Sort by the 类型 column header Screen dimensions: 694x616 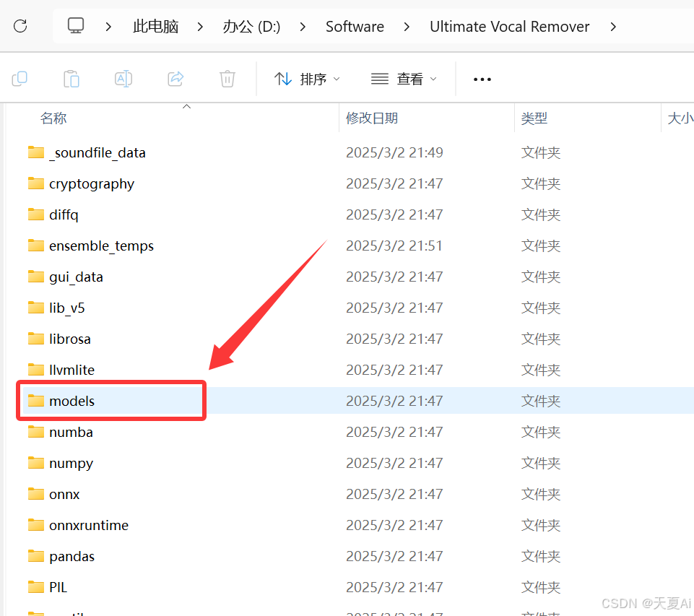534,118
